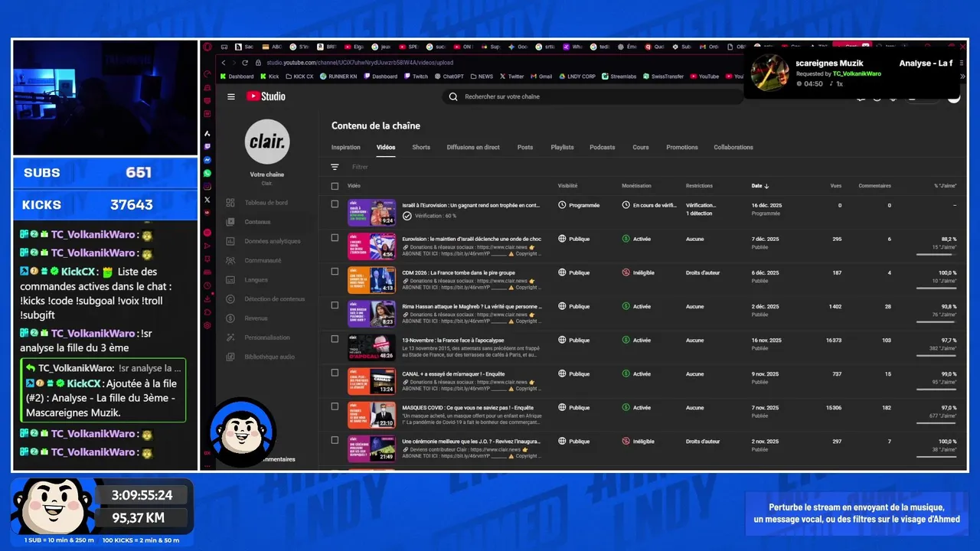Select checkbox for MASQUES COVID video

pyautogui.click(x=335, y=406)
